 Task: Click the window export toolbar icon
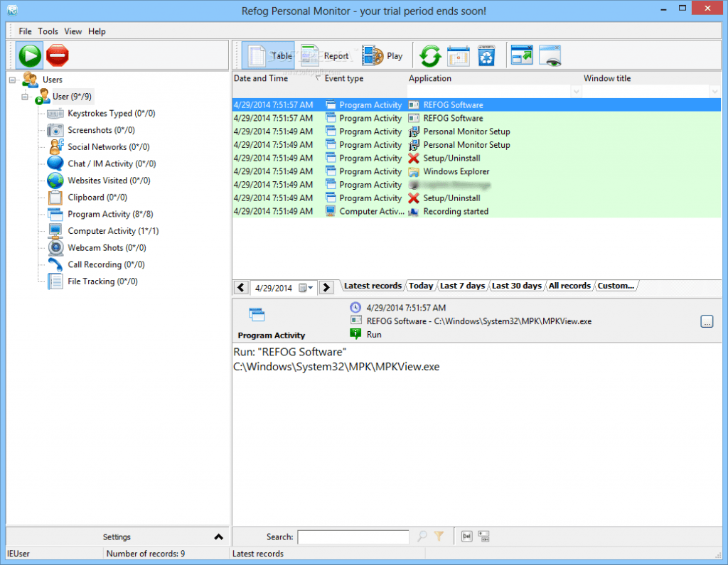pos(522,55)
